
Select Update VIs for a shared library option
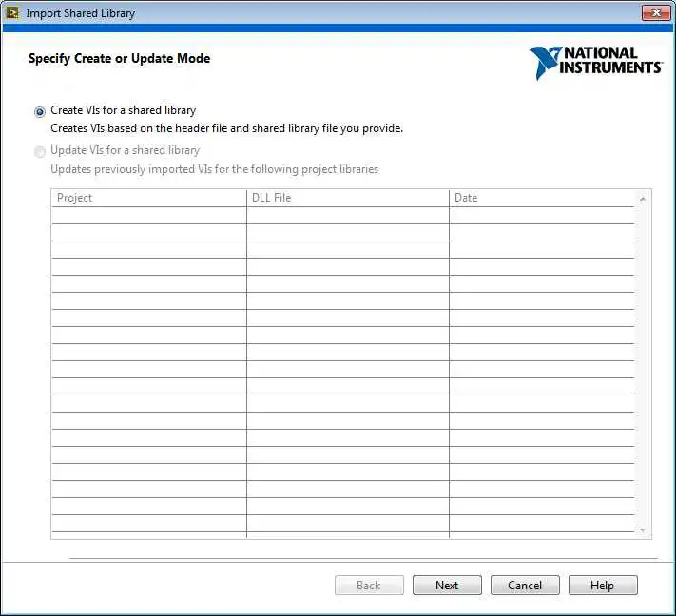pyautogui.click(x=40, y=152)
